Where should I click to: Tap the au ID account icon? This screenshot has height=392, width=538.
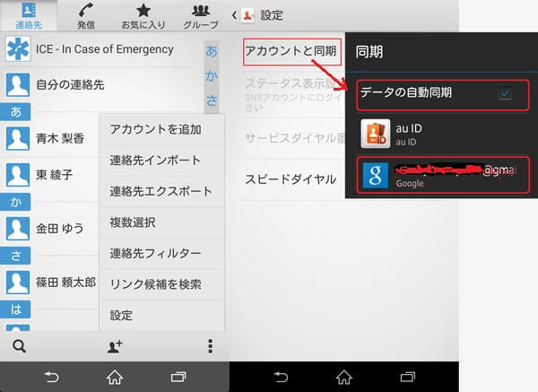pos(376,134)
